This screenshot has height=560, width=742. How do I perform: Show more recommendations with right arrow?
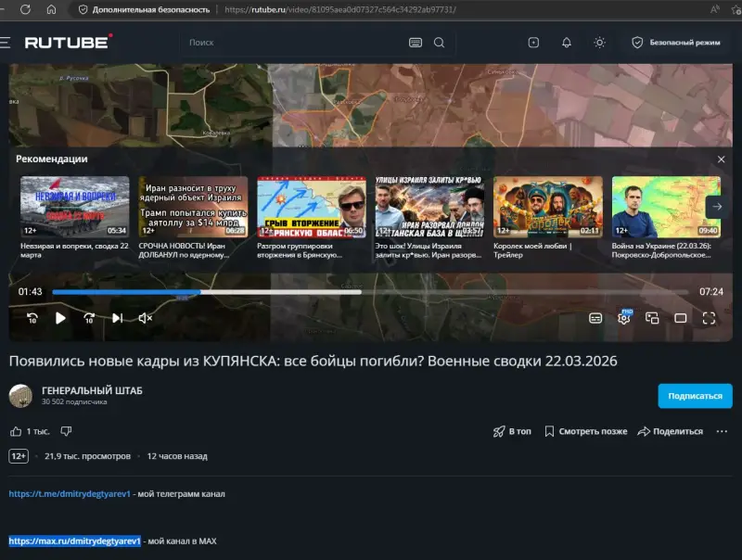tap(717, 207)
